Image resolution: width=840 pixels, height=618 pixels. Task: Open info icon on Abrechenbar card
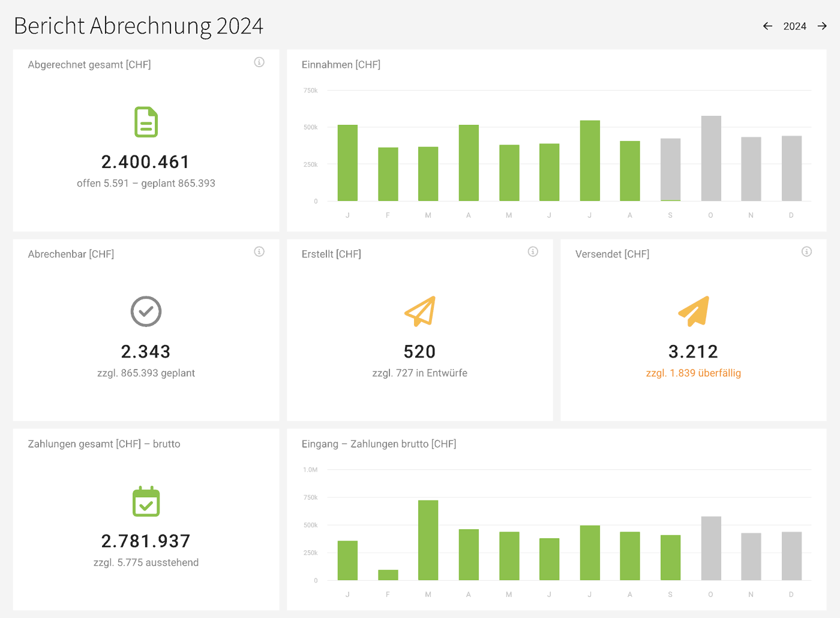[259, 251]
